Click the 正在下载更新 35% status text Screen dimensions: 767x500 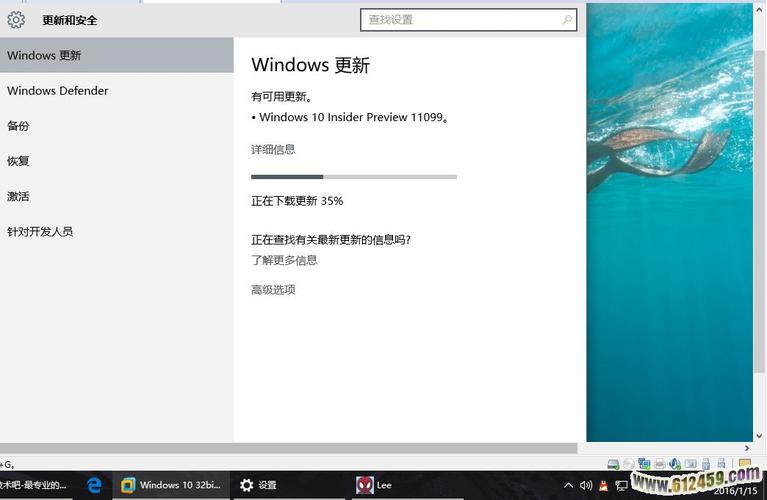click(297, 201)
